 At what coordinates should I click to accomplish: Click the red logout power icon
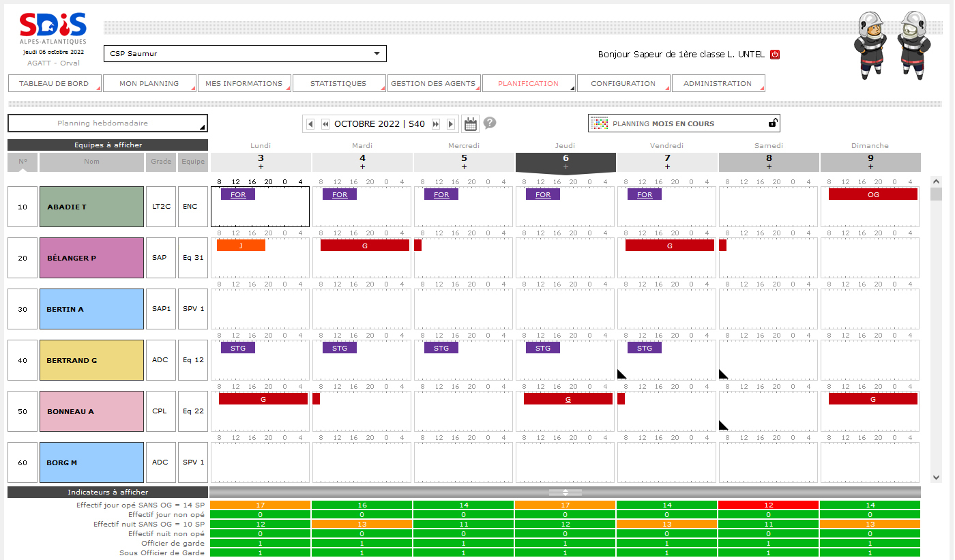point(775,55)
